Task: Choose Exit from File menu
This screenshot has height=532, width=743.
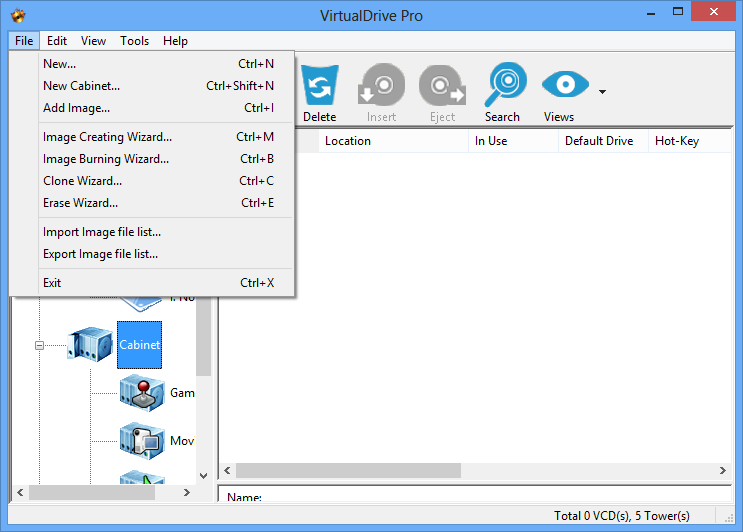Action: click(x=152, y=282)
